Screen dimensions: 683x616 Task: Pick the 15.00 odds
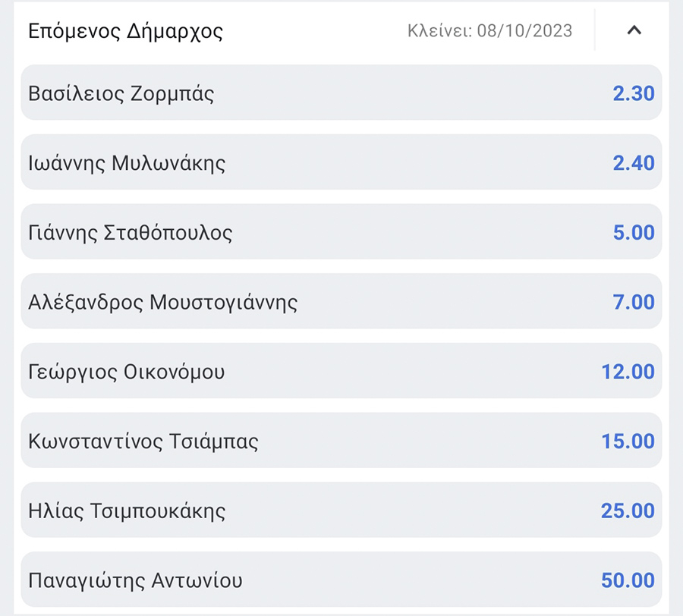click(x=628, y=442)
